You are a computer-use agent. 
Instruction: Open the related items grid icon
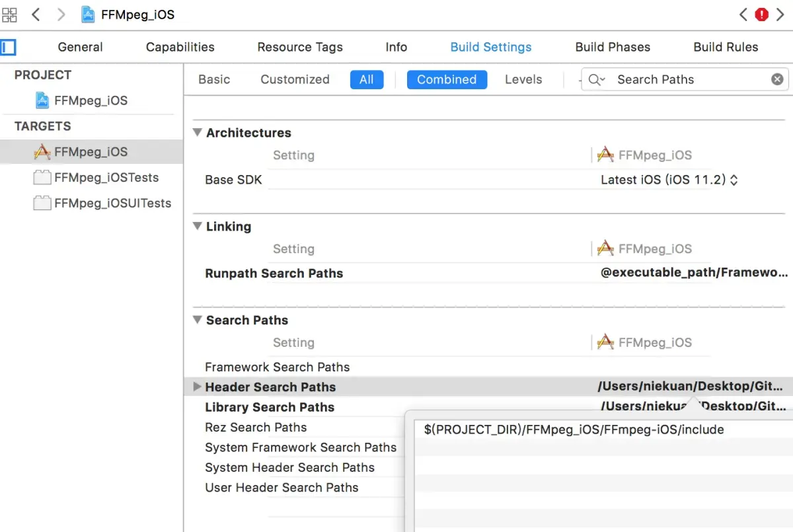[x=9, y=15]
